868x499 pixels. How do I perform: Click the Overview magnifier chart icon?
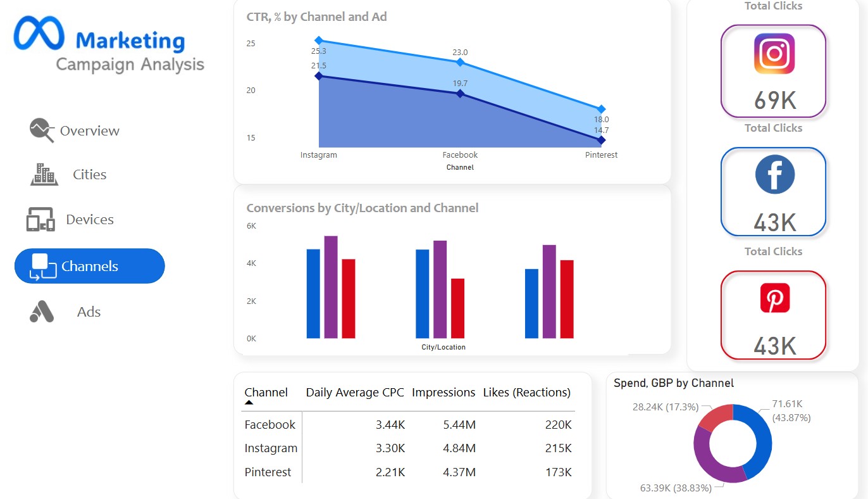pos(42,130)
